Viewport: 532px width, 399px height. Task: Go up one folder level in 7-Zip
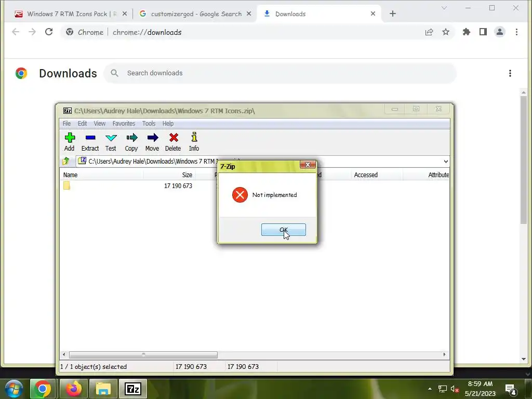click(x=66, y=161)
